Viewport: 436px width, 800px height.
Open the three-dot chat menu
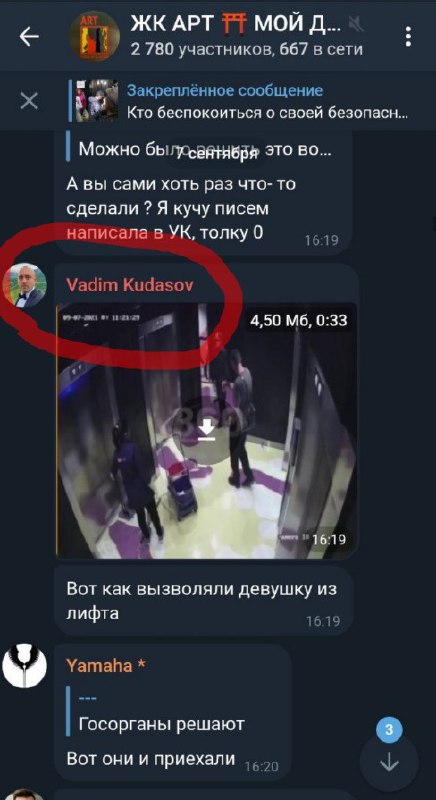tap(407, 37)
